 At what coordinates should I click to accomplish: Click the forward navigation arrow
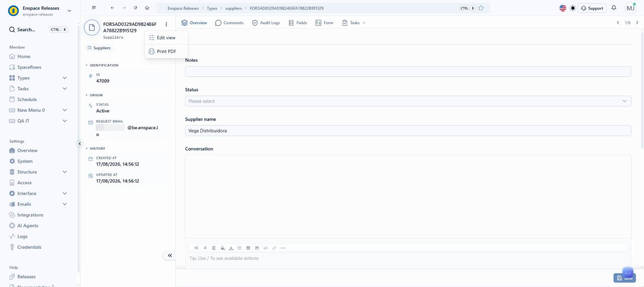coord(124,8)
